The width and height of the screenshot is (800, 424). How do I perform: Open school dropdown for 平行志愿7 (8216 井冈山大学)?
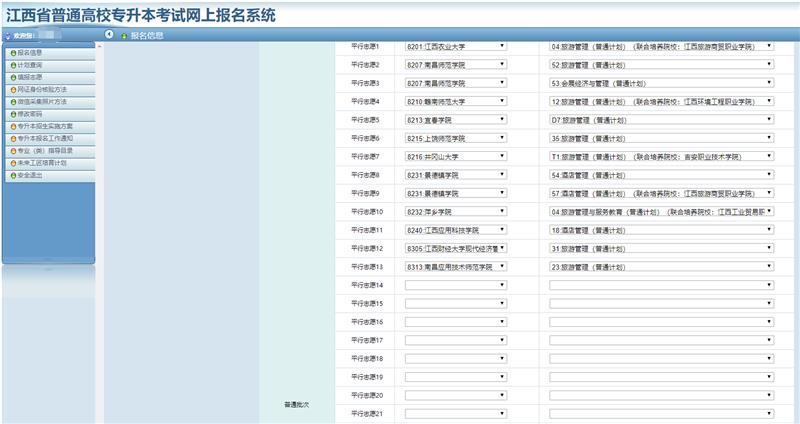pos(456,157)
